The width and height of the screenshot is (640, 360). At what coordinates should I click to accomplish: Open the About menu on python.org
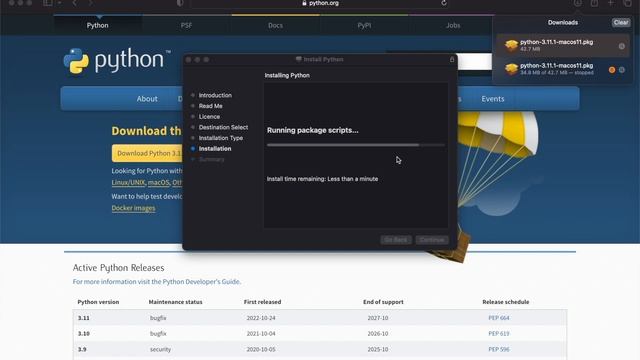coord(147,99)
